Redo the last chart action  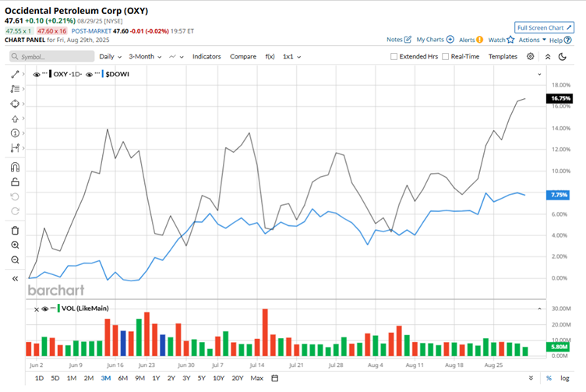coord(15,211)
